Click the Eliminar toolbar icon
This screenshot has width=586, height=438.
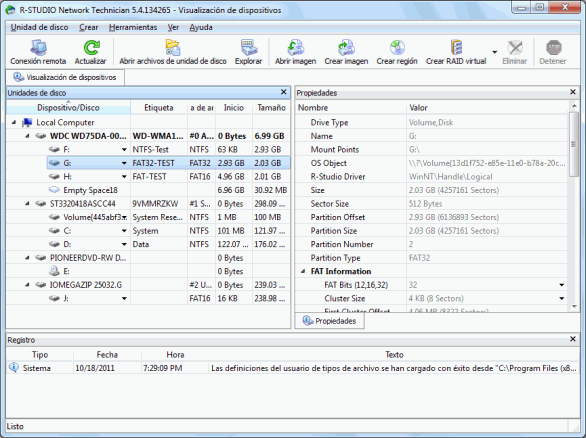[x=515, y=48]
